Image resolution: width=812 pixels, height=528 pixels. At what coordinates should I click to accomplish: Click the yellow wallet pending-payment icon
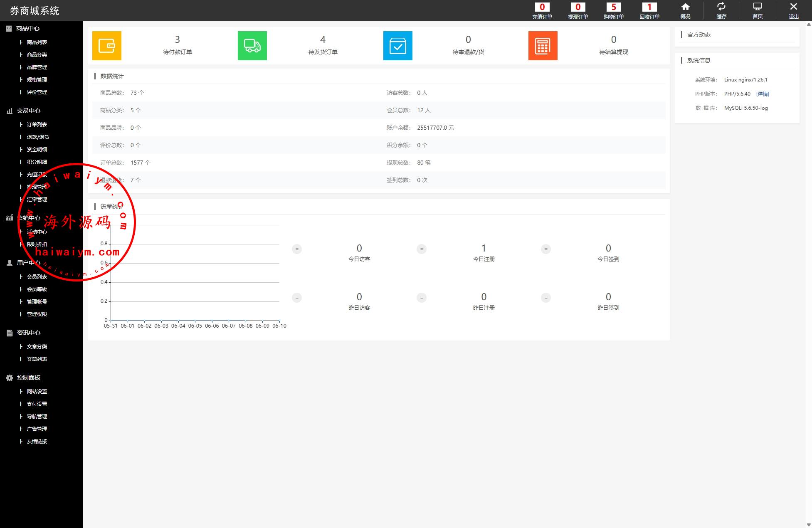(x=106, y=46)
